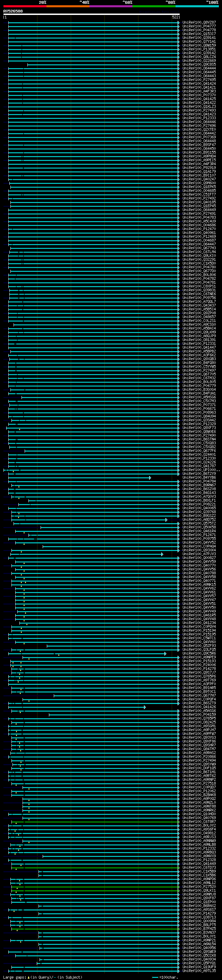
Task: Click the green ~80% identity legend segment
Action: pyautogui.click(x=154, y=6)
